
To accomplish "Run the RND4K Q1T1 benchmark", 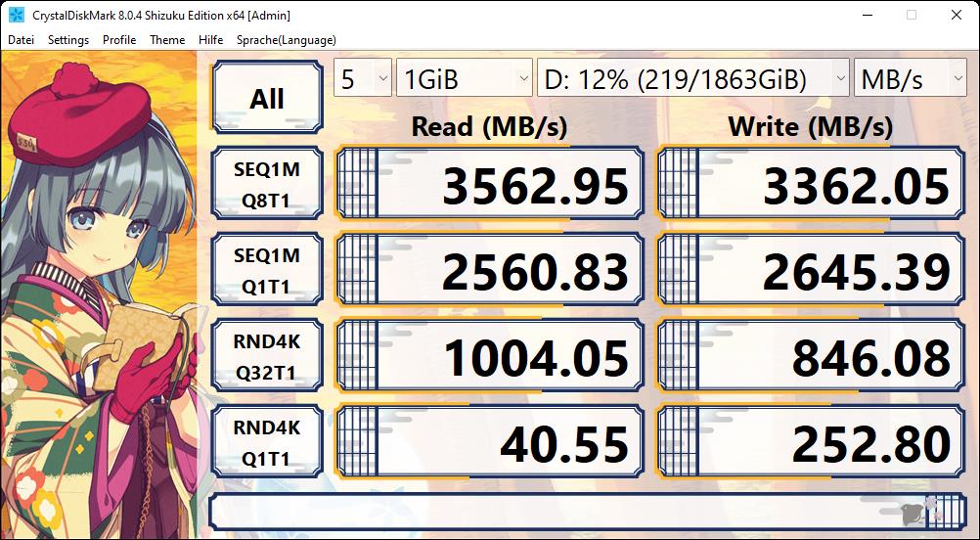I will click(267, 444).
